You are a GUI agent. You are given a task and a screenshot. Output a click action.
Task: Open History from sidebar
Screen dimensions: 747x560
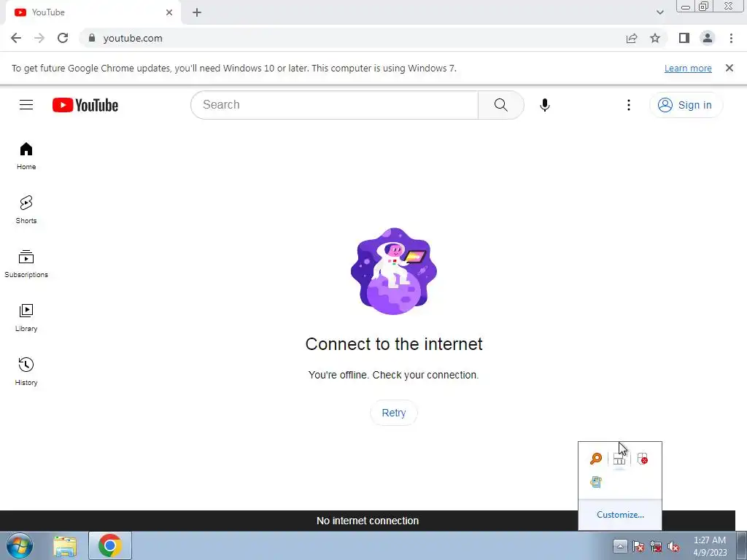(26, 371)
